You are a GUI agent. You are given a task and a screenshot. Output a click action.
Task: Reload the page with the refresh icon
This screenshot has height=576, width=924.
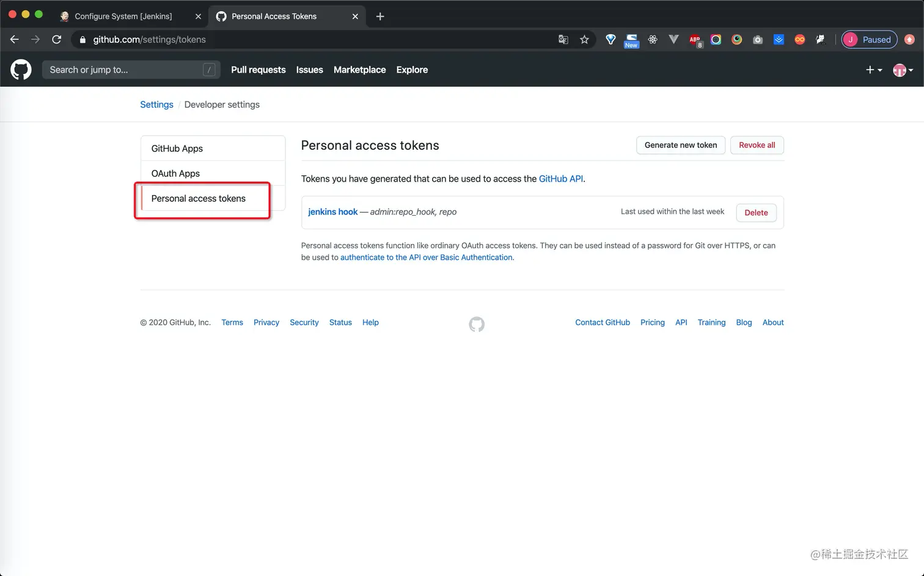57,40
